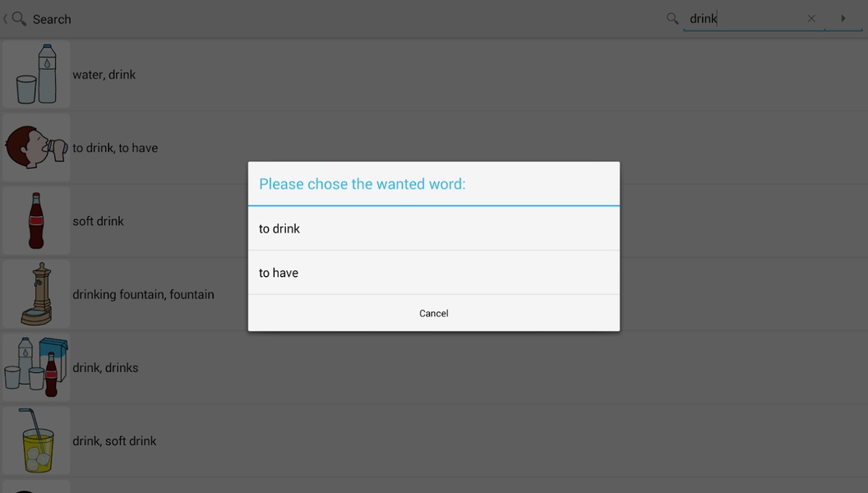Go back via the Search header icon

click(x=16, y=19)
